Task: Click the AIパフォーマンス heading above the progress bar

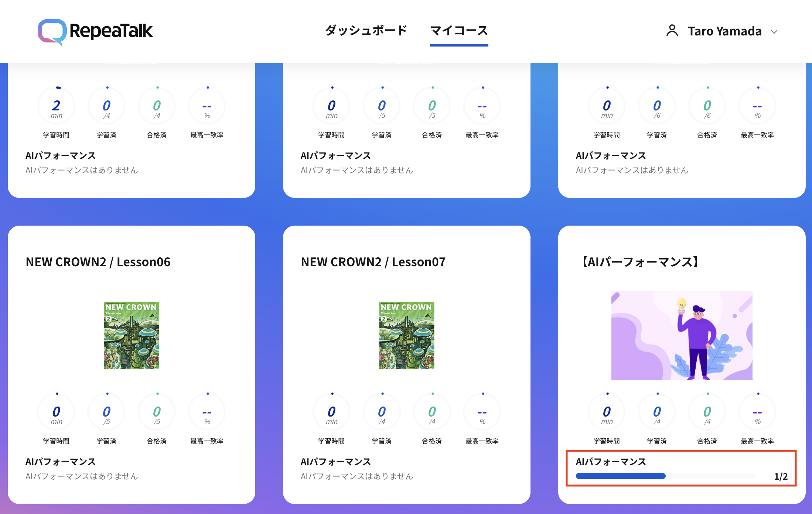Action: pyautogui.click(x=611, y=462)
